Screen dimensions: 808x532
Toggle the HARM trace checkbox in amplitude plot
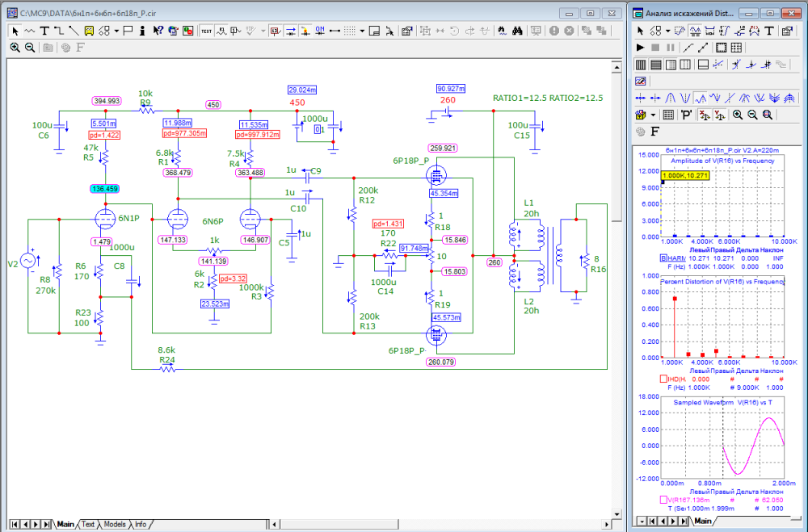(664, 258)
